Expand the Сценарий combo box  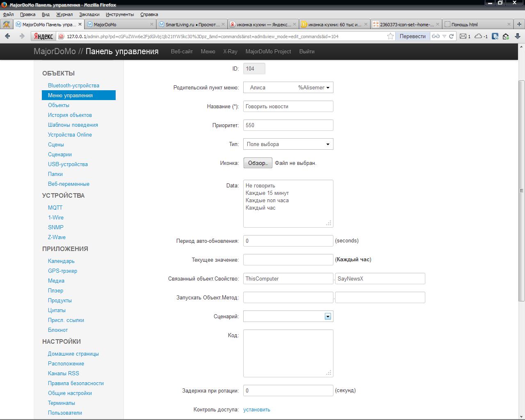(328, 316)
